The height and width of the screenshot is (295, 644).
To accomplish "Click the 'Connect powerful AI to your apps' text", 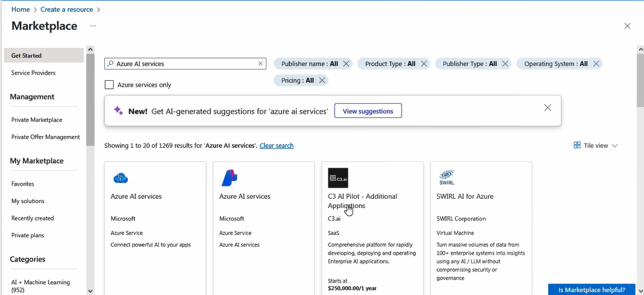I will pos(150,245).
